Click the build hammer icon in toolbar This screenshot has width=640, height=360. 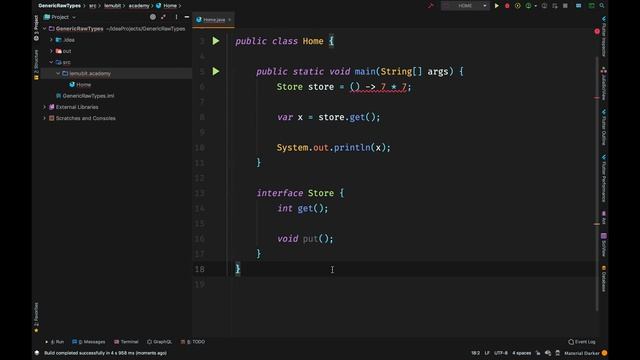pyautogui.click(x=430, y=6)
